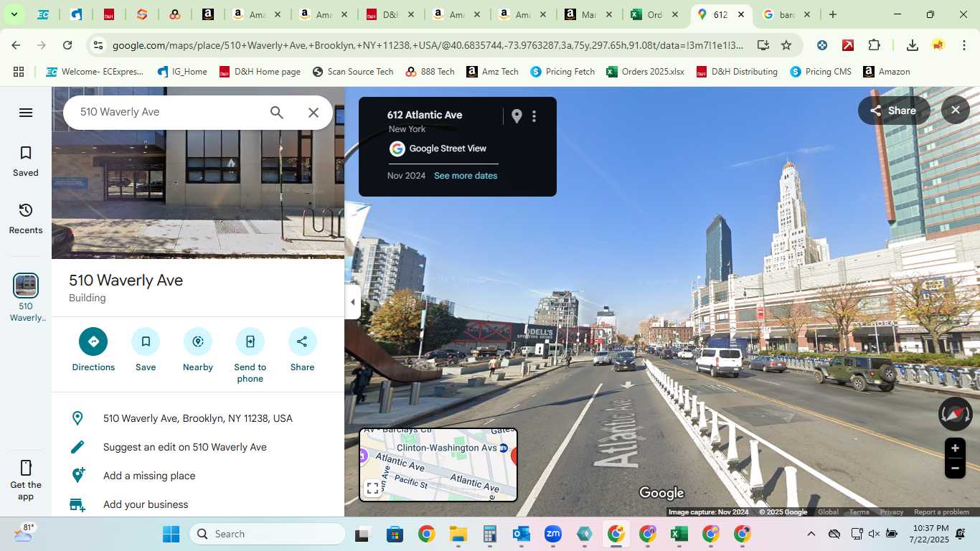
Task: Open File Explorer from taskbar
Action: click(x=458, y=534)
